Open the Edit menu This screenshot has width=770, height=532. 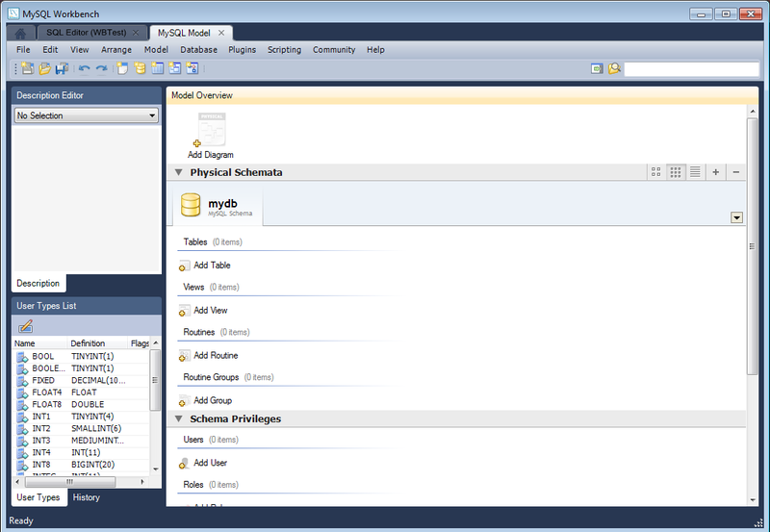(x=50, y=50)
